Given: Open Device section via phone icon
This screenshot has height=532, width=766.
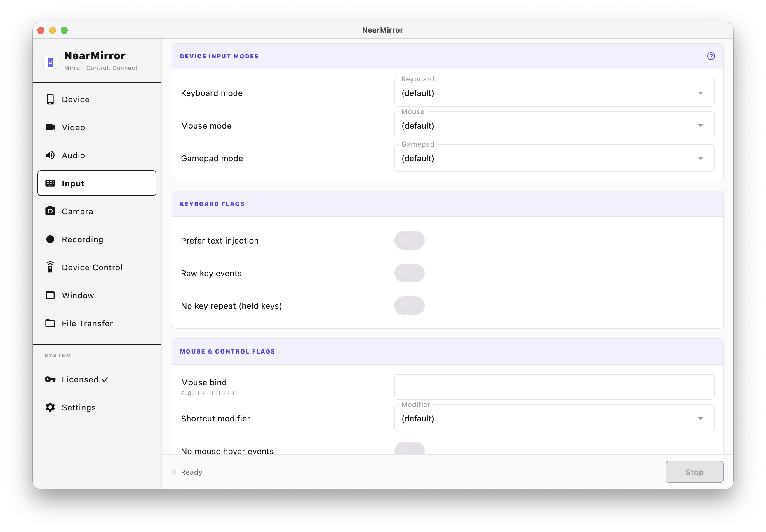Looking at the screenshot, I should point(50,99).
